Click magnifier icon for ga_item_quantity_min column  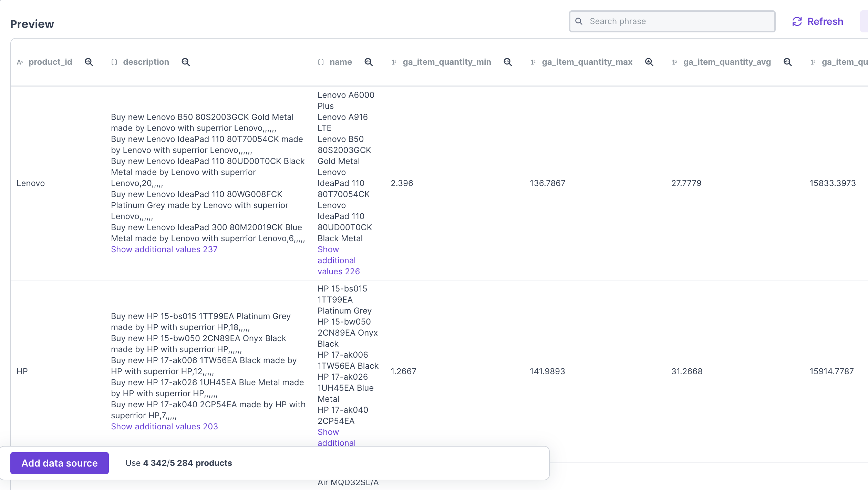pos(508,62)
